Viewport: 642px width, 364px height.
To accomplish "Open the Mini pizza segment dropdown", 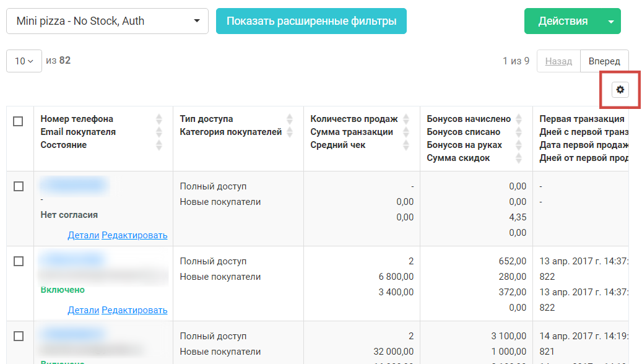I will tap(108, 21).
